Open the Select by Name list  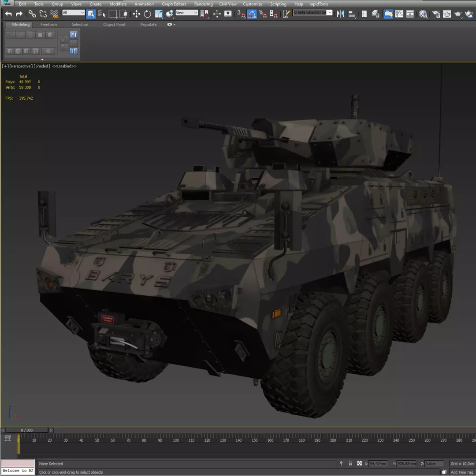[x=101, y=14]
